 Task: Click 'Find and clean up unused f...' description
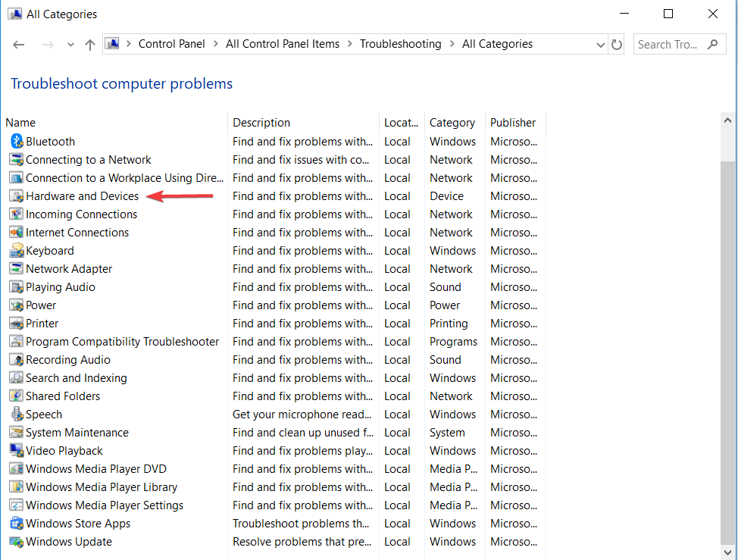302,433
